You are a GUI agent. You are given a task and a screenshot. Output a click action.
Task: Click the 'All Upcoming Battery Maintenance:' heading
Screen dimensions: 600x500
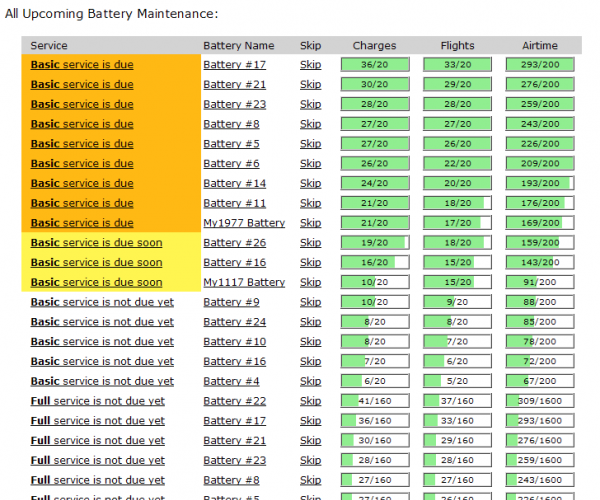(111, 14)
